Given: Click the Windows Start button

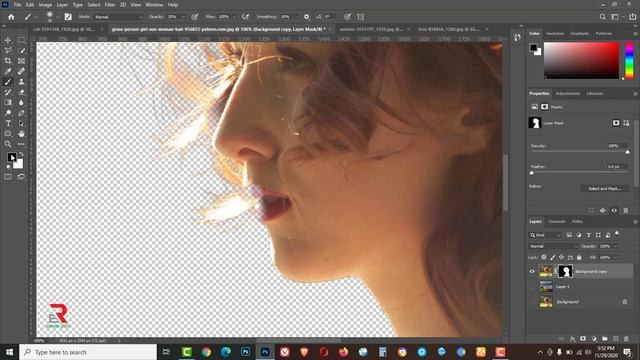Looking at the screenshot, I should (x=9, y=352).
